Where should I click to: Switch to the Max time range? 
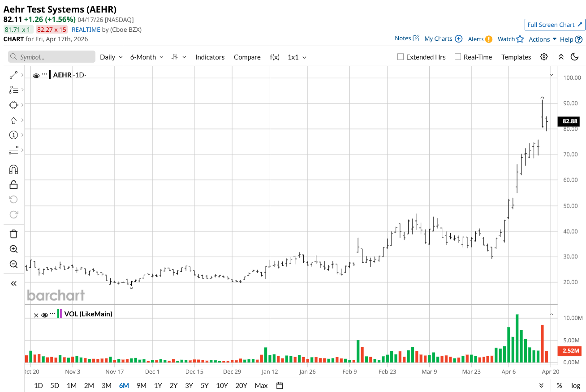click(x=261, y=385)
